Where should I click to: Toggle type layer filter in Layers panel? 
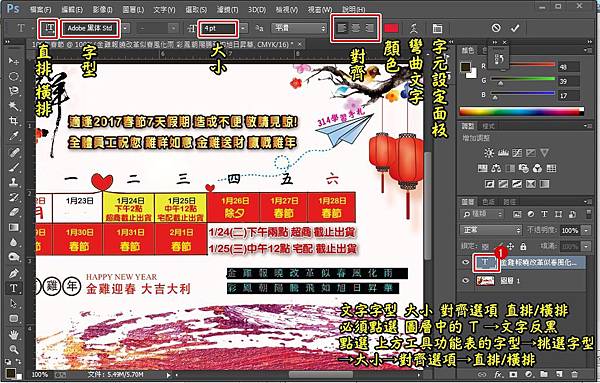(x=544, y=214)
